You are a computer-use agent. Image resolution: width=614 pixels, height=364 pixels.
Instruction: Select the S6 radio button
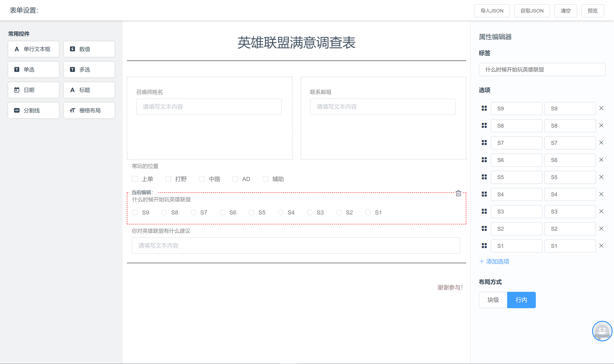pyautogui.click(x=222, y=212)
